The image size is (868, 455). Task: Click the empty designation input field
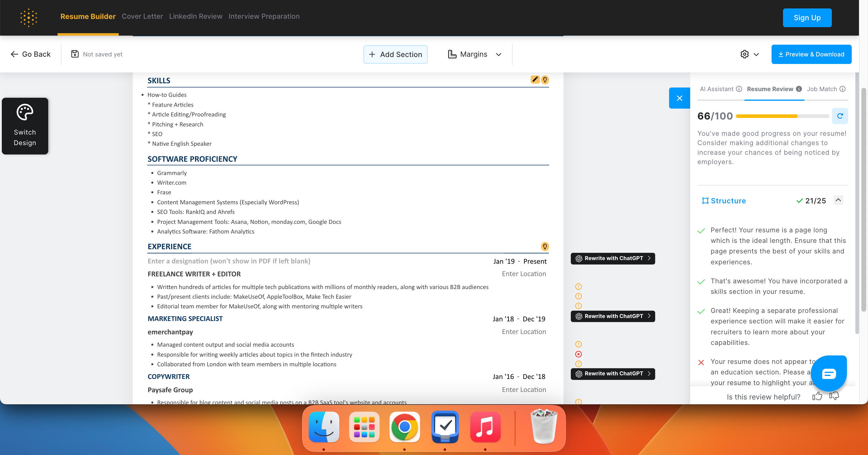[229, 261]
